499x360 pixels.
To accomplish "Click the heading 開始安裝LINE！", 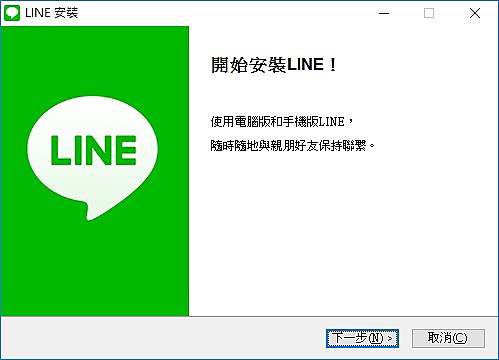I will tap(274, 65).
